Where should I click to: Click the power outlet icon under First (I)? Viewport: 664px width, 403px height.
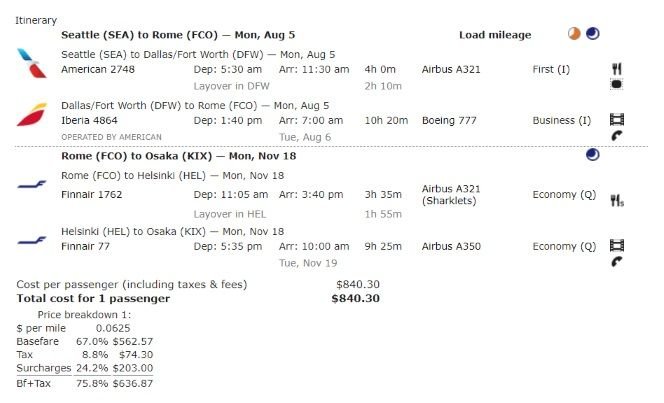click(x=616, y=84)
